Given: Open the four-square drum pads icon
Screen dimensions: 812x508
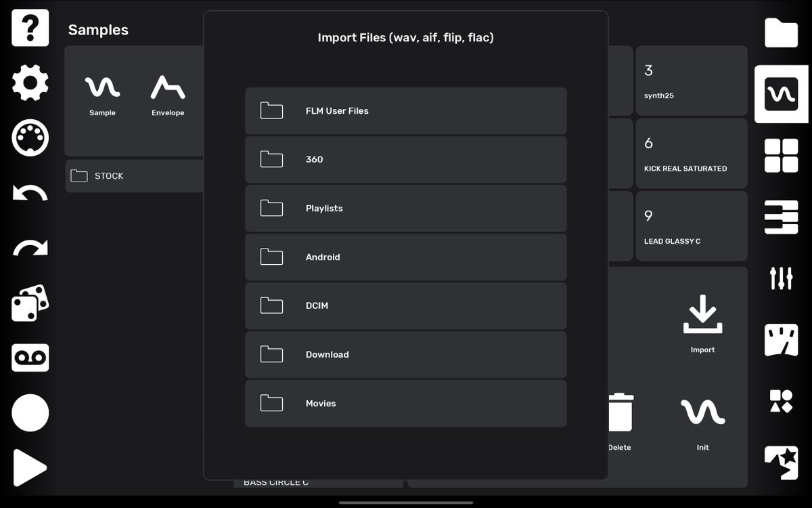Looking at the screenshot, I should pyautogui.click(x=782, y=156).
